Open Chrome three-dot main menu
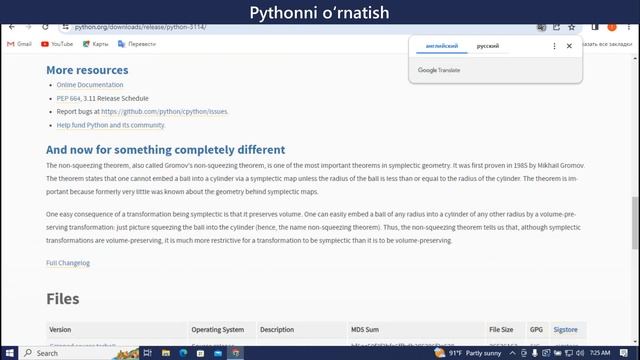The image size is (640, 360). pos(629,27)
